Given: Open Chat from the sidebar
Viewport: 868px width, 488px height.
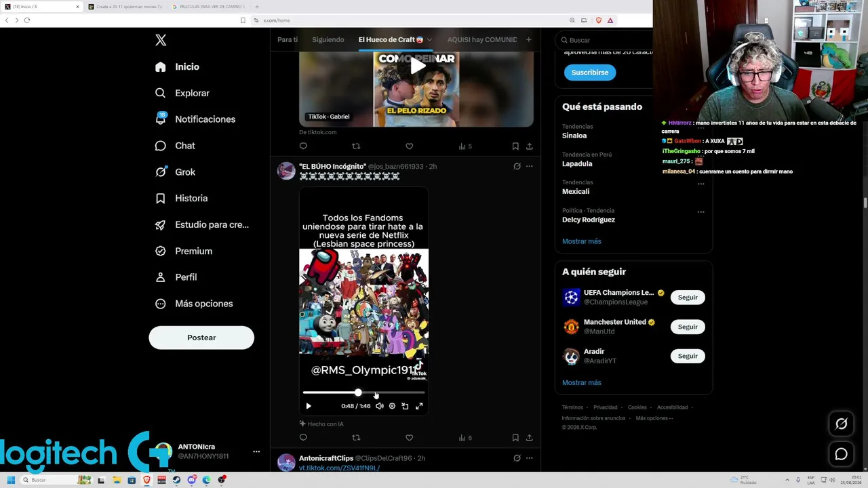Looking at the screenshot, I should click(174, 146).
